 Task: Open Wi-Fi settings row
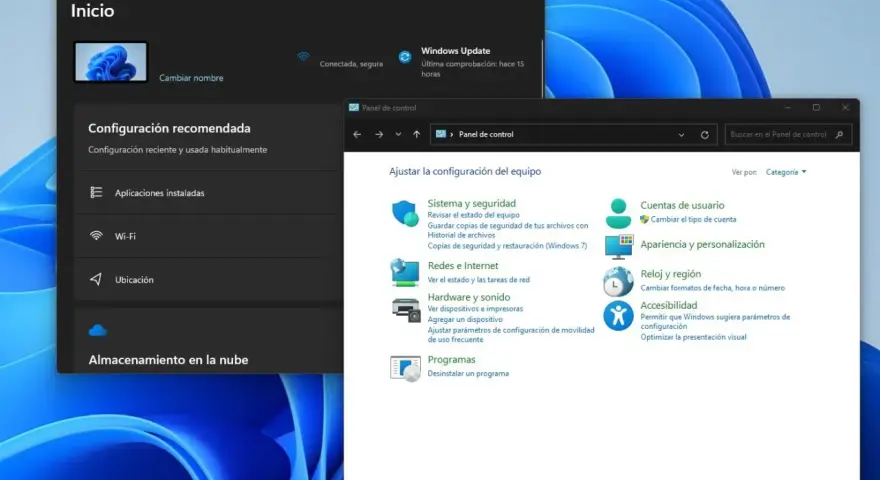point(209,236)
